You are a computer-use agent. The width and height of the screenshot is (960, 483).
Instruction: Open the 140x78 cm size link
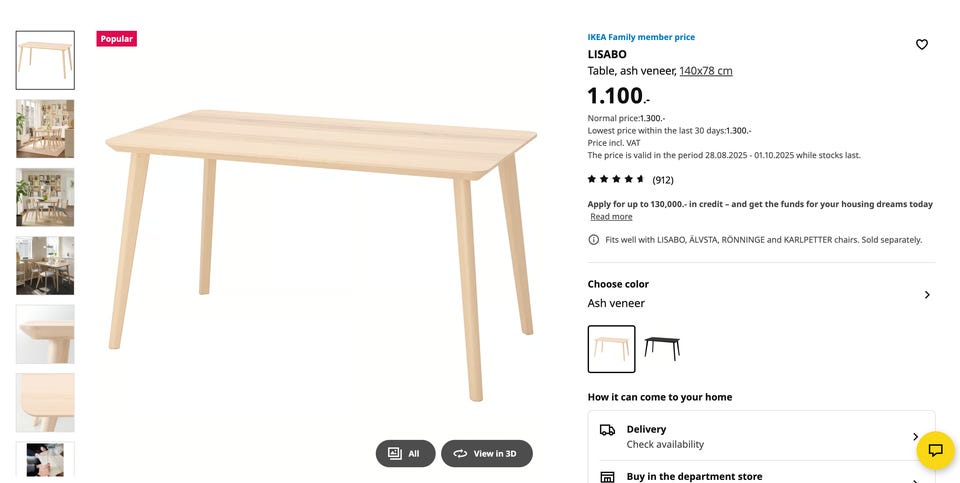(706, 71)
